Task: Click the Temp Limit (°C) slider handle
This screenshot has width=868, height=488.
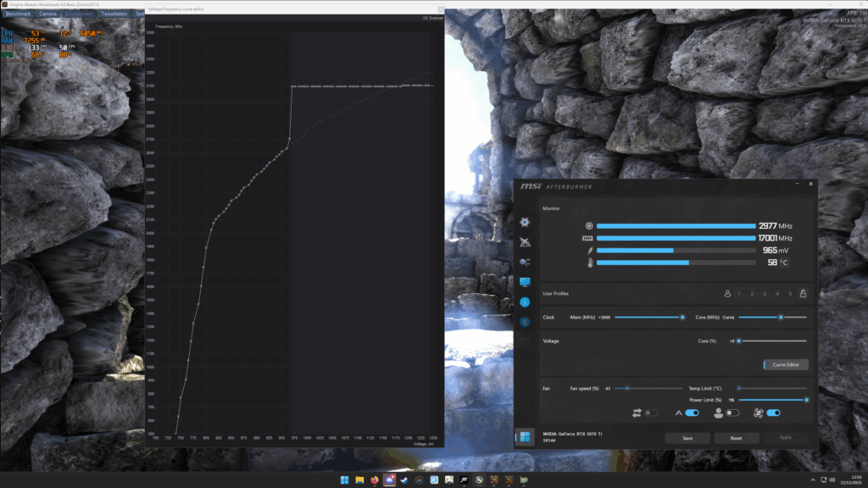Action: click(739, 388)
